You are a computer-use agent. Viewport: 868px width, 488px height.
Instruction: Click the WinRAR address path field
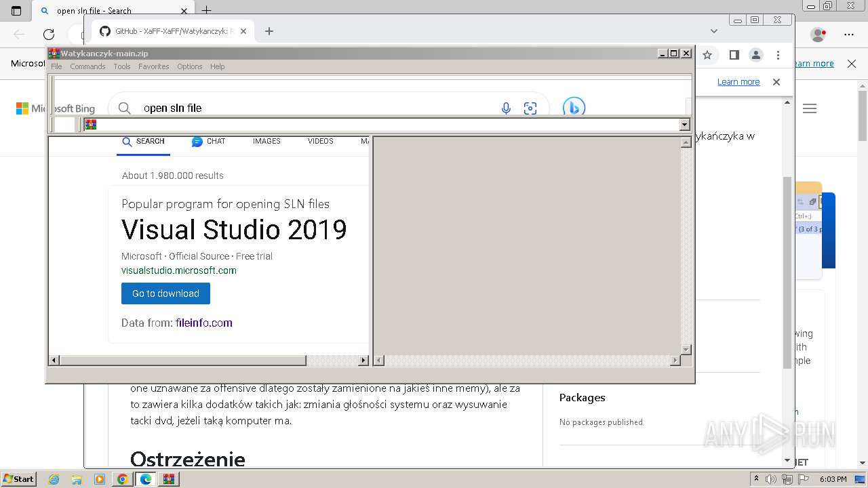[x=387, y=125]
